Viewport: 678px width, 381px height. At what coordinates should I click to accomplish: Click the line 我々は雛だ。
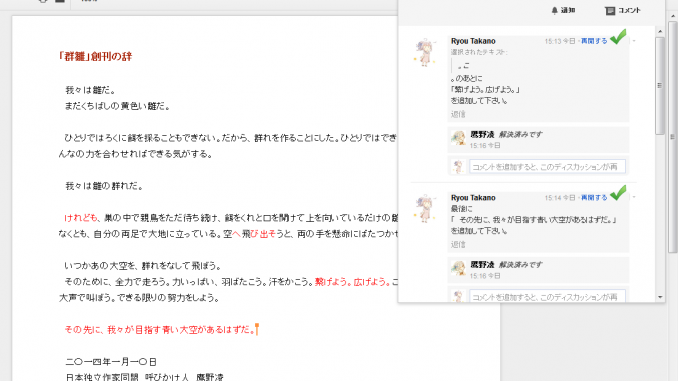(x=90, y=90)
